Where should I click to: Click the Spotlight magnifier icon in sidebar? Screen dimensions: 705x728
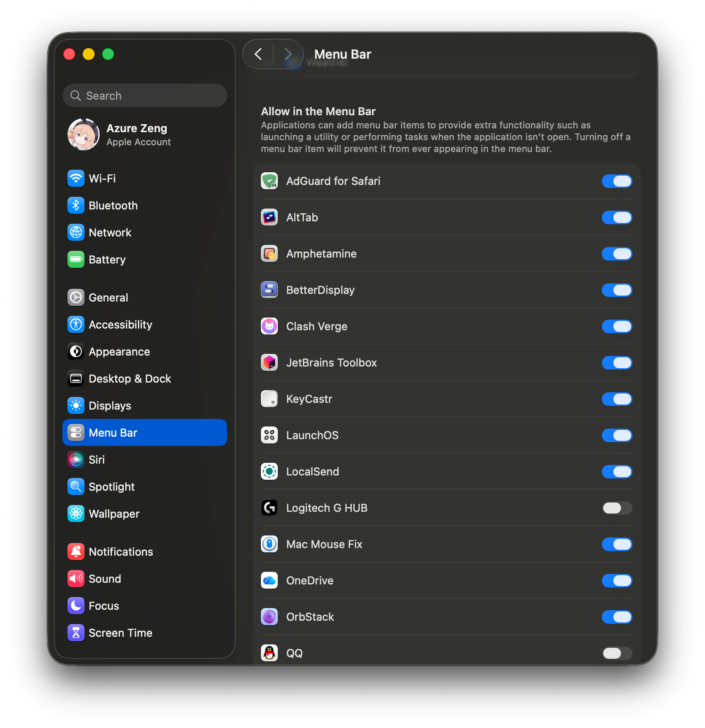click(x=76, y=487)
